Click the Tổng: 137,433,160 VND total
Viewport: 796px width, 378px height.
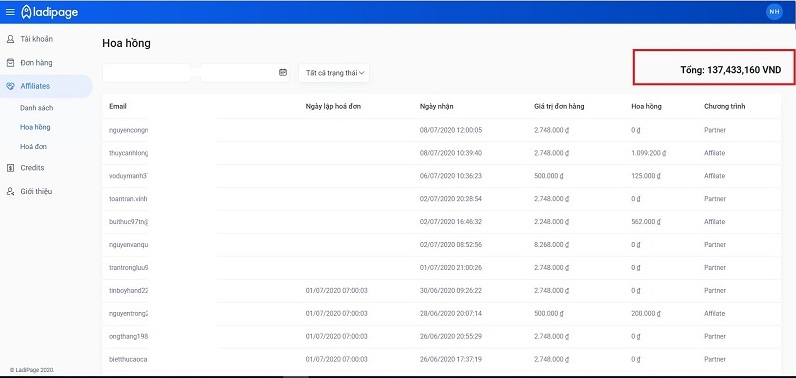(731, 71)
